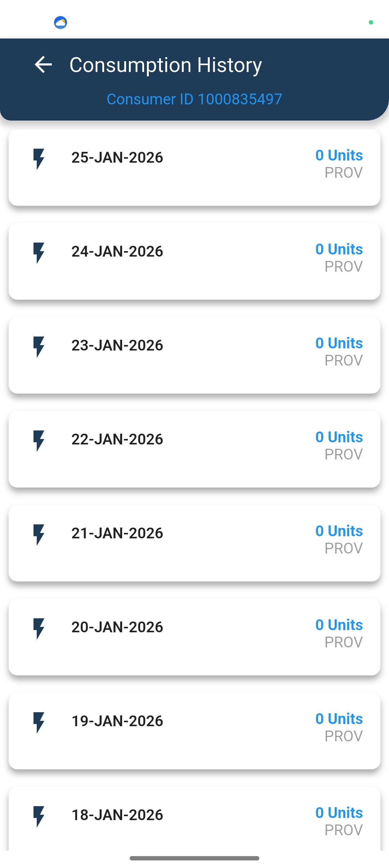Viewport: 389px width, 868px height.
Task: Tap lightning bolt icon for 20-JAN-2026
Action: (39, 628)
